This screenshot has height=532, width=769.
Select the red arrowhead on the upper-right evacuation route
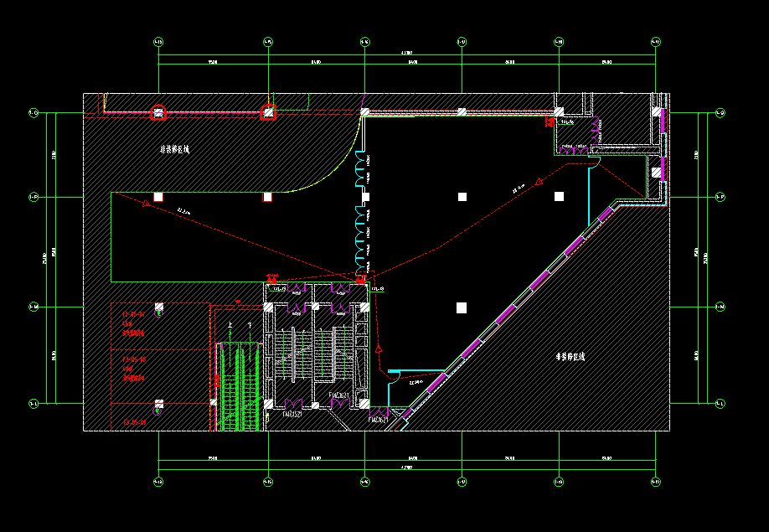pyautogui.click(x=540, y=180)
